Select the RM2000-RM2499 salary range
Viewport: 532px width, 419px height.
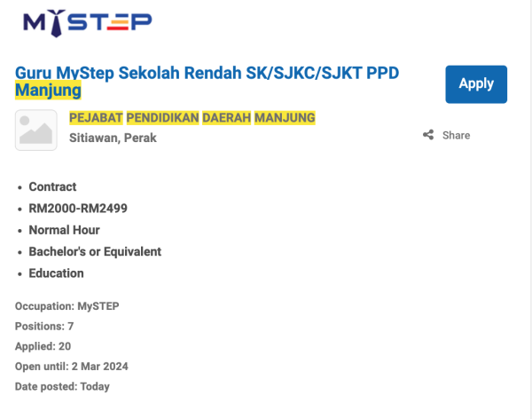(78, 209)
